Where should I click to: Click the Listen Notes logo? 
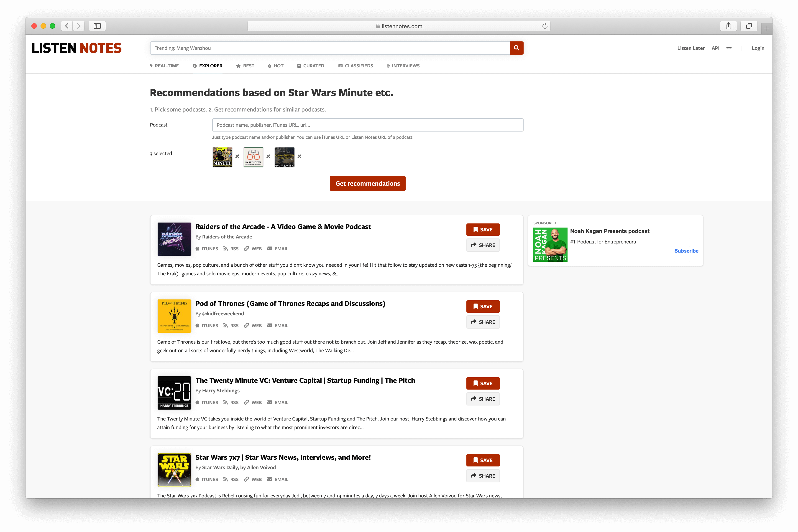click(76, 48)
